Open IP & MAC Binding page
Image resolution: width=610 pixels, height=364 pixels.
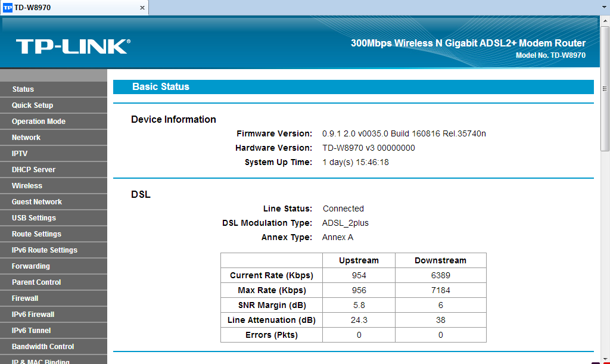53,360
